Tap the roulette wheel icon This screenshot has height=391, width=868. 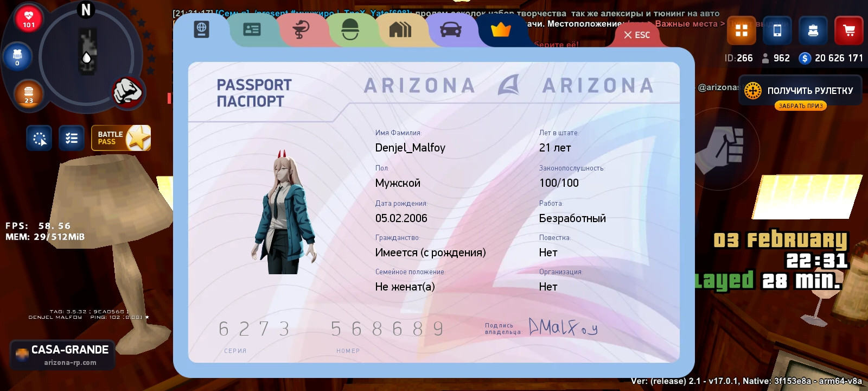tap(752, 91)
